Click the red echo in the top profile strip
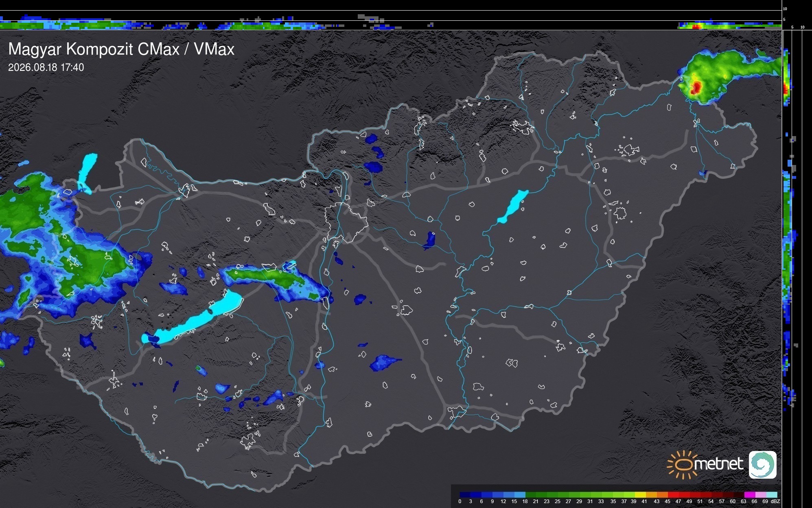The image size is (812, 508). 696,26
